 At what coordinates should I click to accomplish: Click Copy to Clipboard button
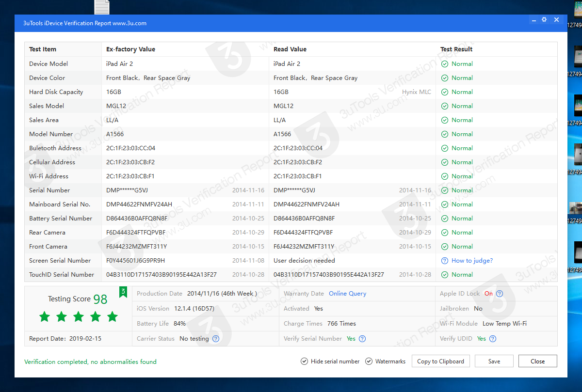(x=440, y=361)
